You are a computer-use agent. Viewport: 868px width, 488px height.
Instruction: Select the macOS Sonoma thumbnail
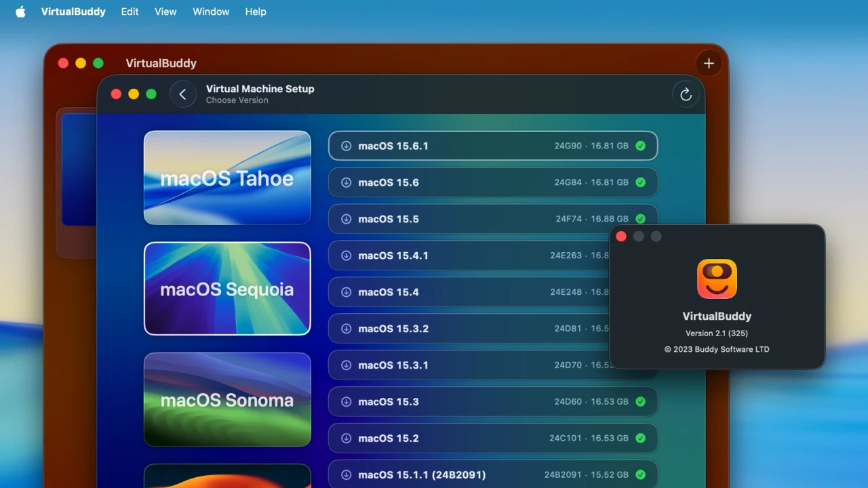click(227, 400)
